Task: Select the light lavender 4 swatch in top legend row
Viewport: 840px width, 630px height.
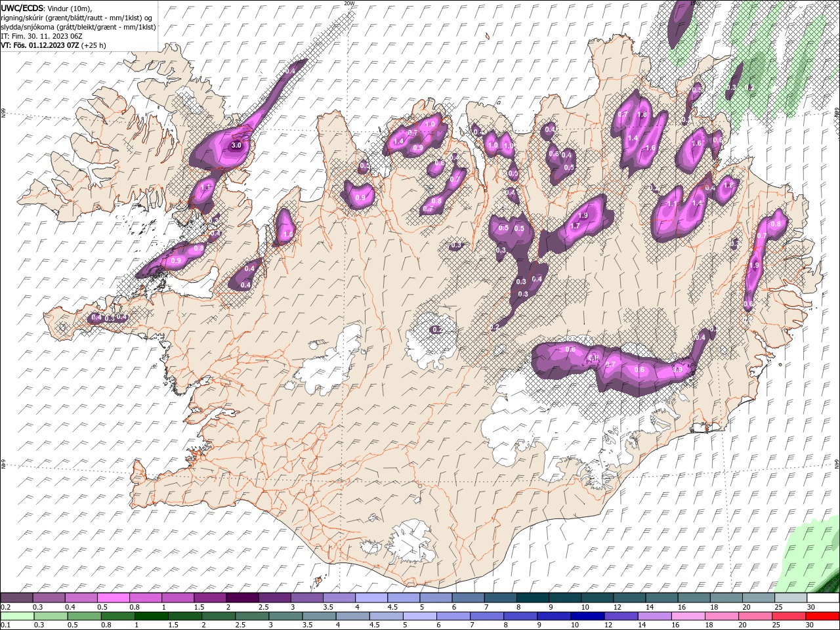Action: point(371,598)
